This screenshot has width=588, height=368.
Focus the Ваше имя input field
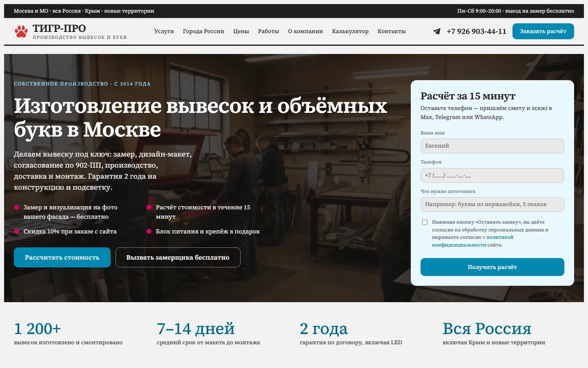pos(492,146)
